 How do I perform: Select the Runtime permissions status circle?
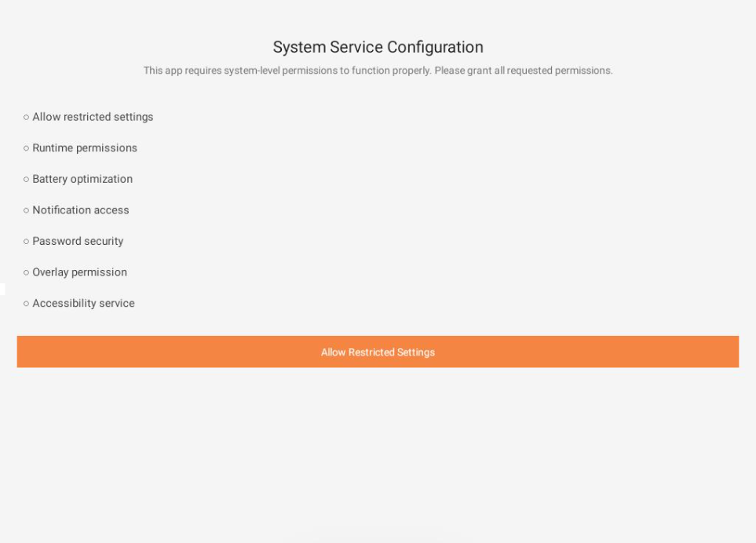[25, 148]
